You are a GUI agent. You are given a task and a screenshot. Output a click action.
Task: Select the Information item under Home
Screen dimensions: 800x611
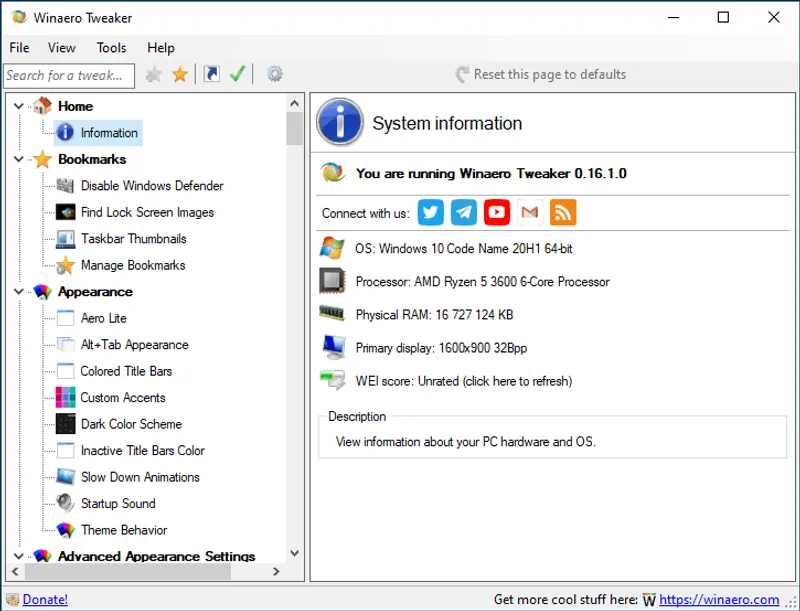click(x=106, y=132)
